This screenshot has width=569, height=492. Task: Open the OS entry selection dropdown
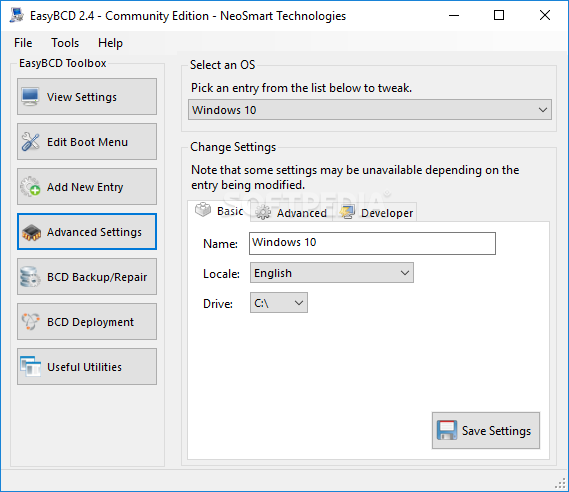(370, 110)
